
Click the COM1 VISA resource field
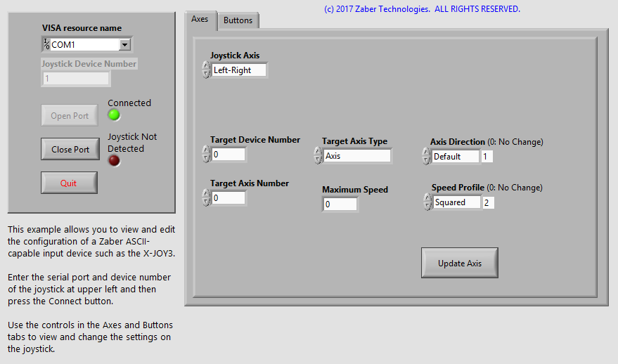click(85, 44)
